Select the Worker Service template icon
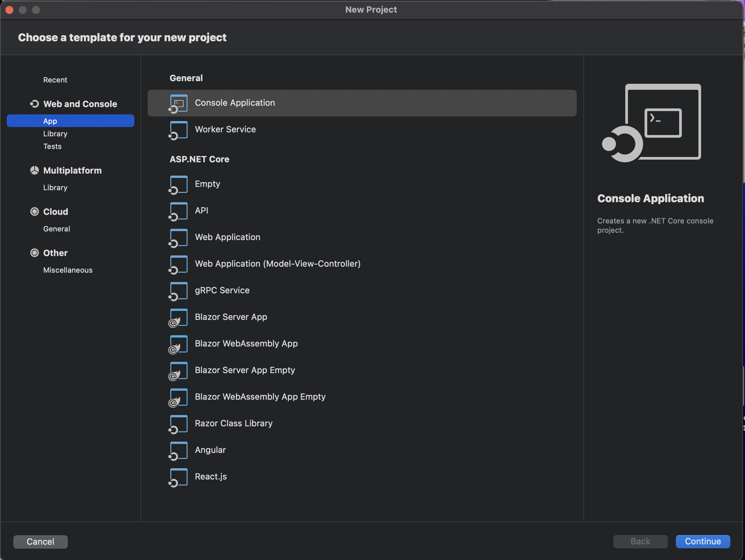The height and width of the screenshot is (560, 745). tap(178, 130)
